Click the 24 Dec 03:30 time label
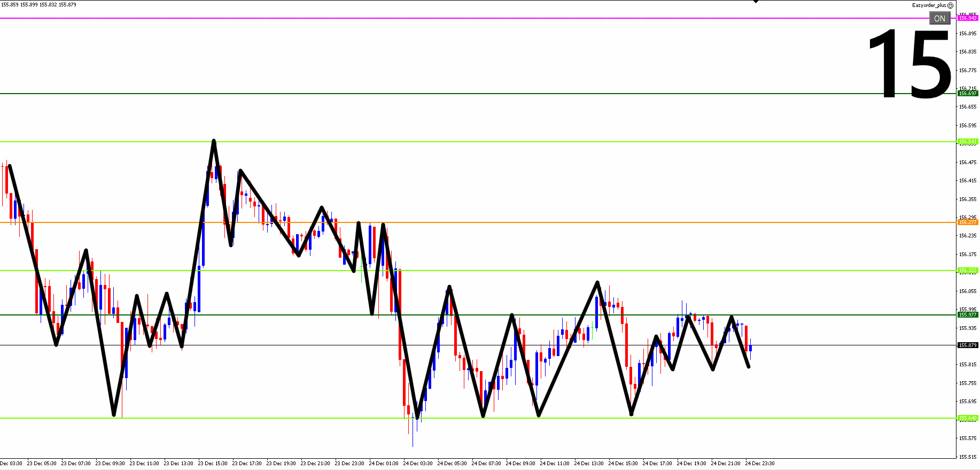This screenshot has width=980, height=470. pos(418,464)
